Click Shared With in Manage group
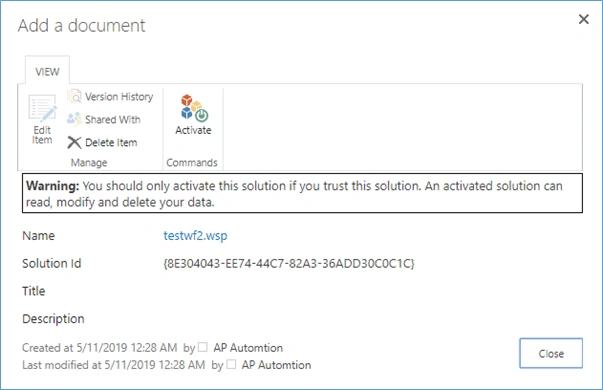The height and width of the screenshot is (390, 603). pyautogui.click(x=104, y=120)
